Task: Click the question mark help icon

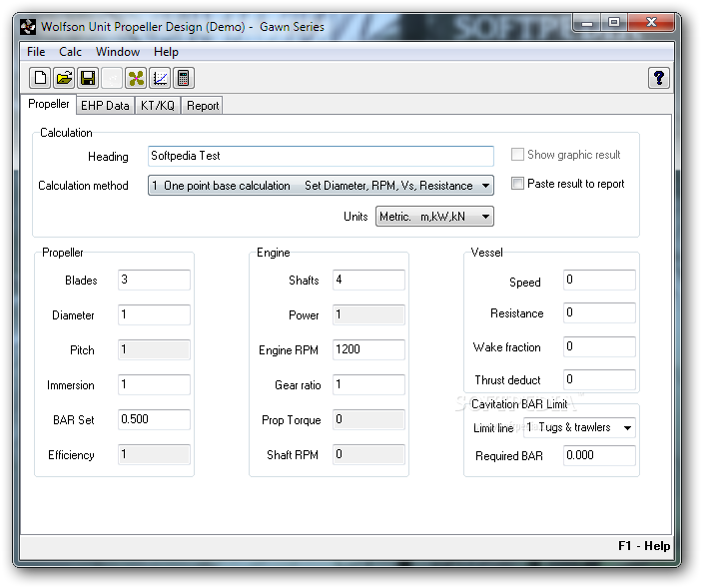Action: tap(659, 78)
